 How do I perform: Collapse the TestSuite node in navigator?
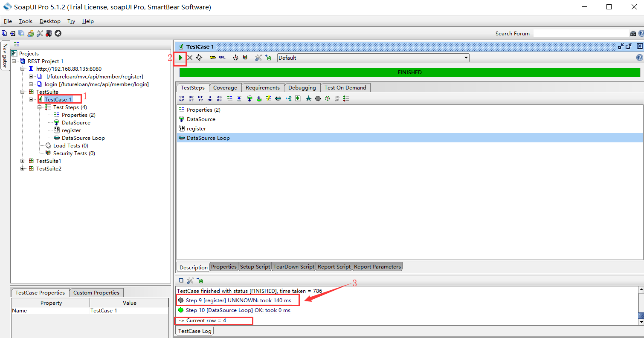[23, 92]
